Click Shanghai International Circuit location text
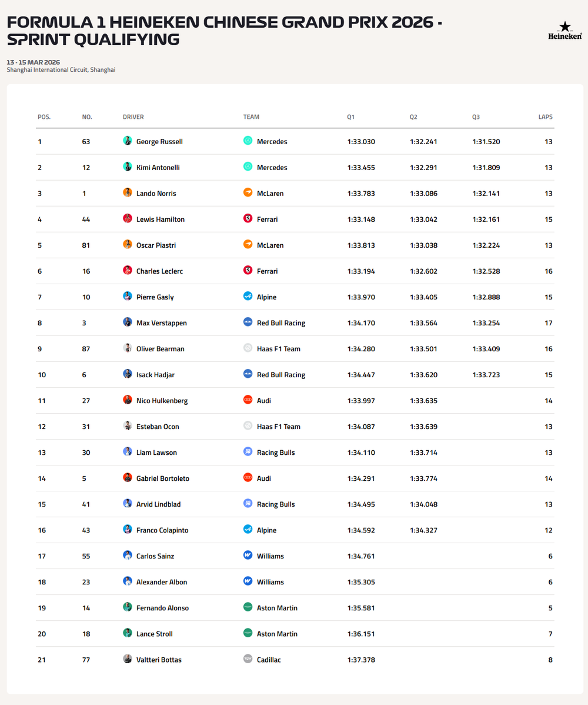The width and height of the screenshot is (588, 705). (x=61, y=69)
